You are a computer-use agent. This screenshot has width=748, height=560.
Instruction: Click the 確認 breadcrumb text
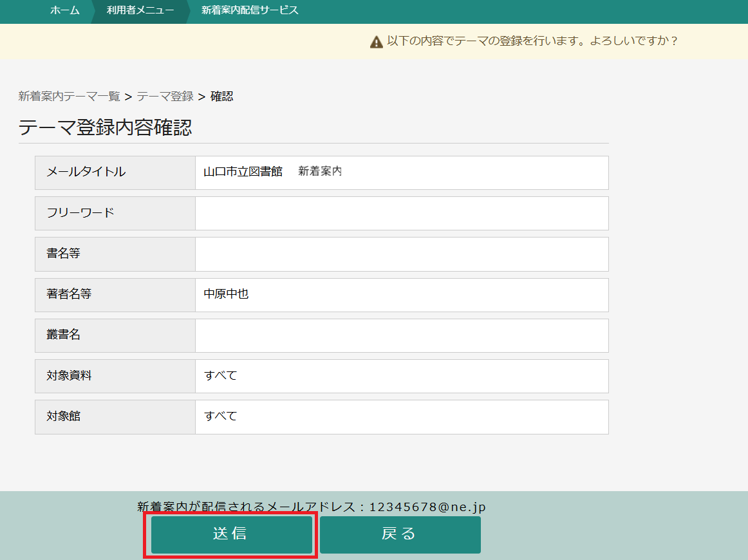click(221, 97)
